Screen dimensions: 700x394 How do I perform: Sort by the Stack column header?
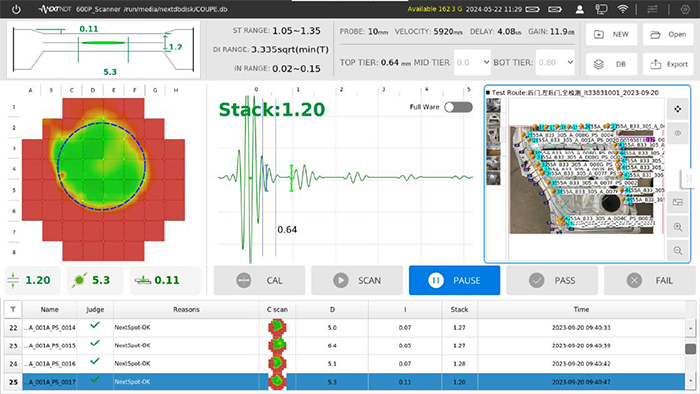coord(459,309)
